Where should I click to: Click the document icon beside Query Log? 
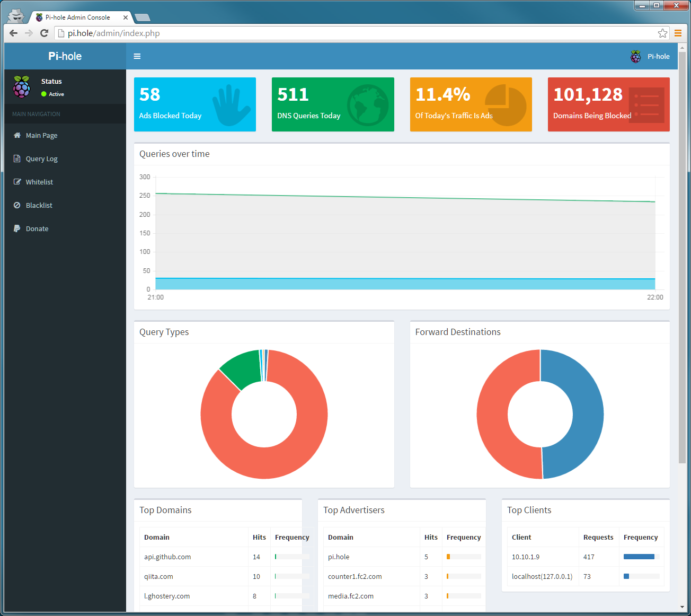tap(17, 159)
